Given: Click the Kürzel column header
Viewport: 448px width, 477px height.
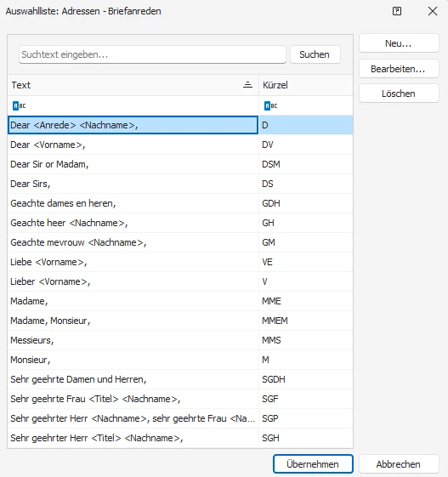Looking at the screenshot, I should pyautogui.click(x=306, y=85).
